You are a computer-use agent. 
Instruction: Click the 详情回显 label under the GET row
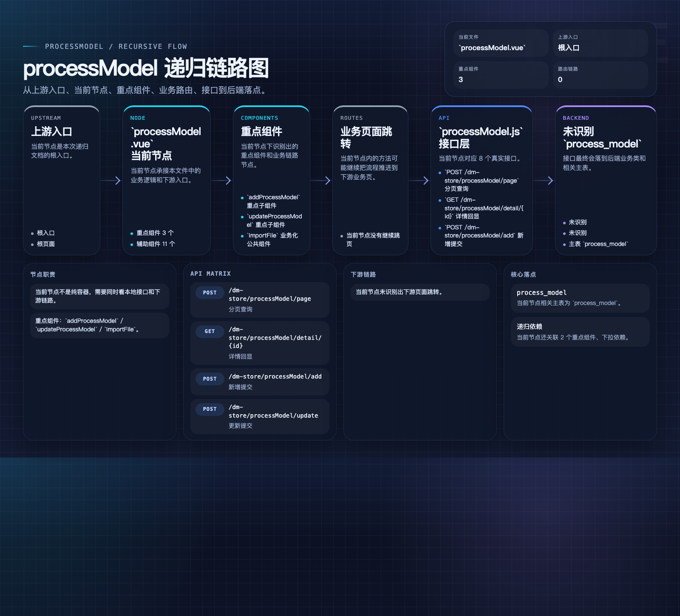click(x=241, y=356)
